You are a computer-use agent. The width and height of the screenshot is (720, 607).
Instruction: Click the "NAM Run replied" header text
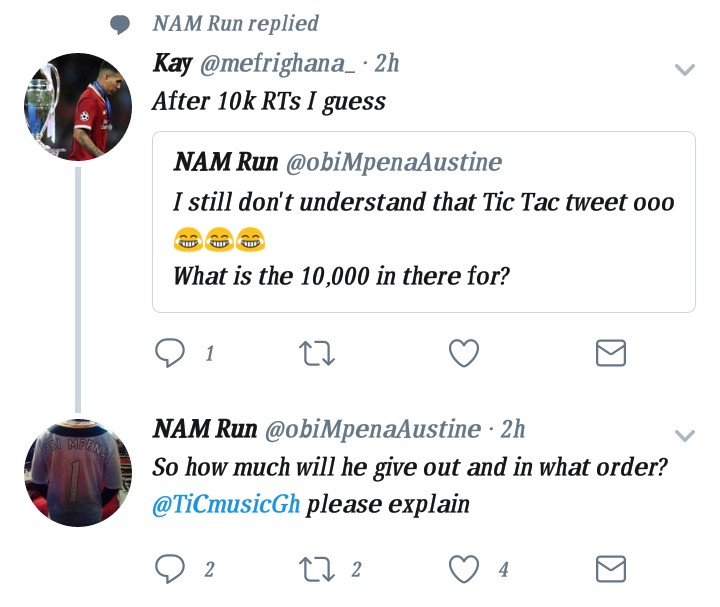point(236,23)
